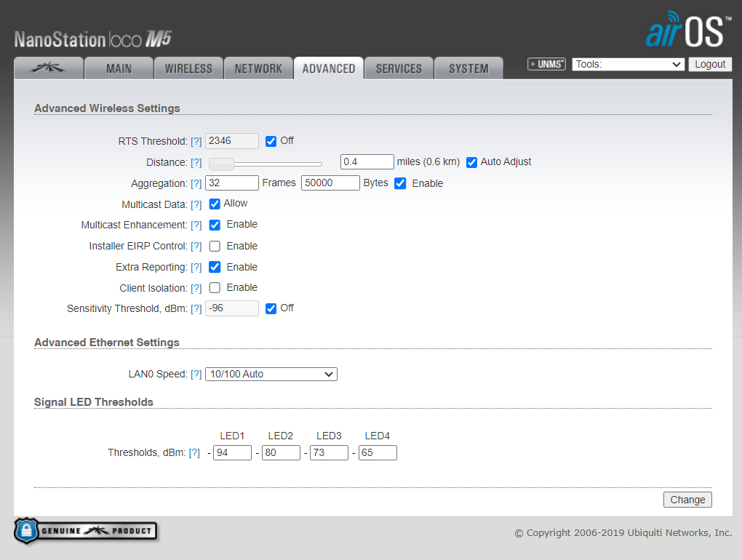
Task: Expand the LAN0 Speed dropdown
Action: tap(271, 374)
